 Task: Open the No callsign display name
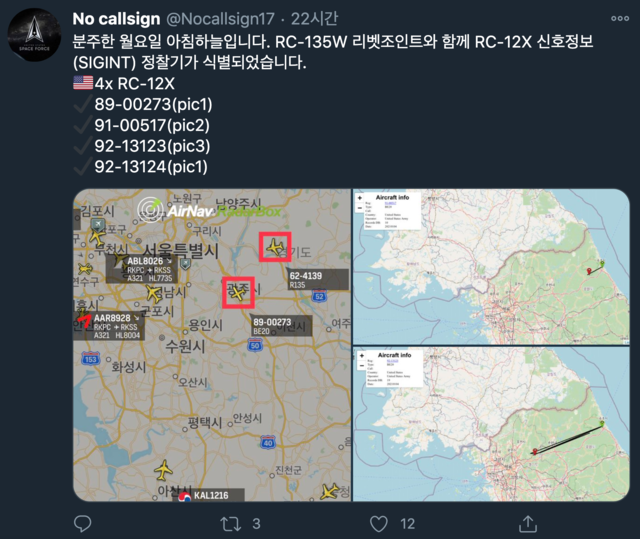coord(116,19)
